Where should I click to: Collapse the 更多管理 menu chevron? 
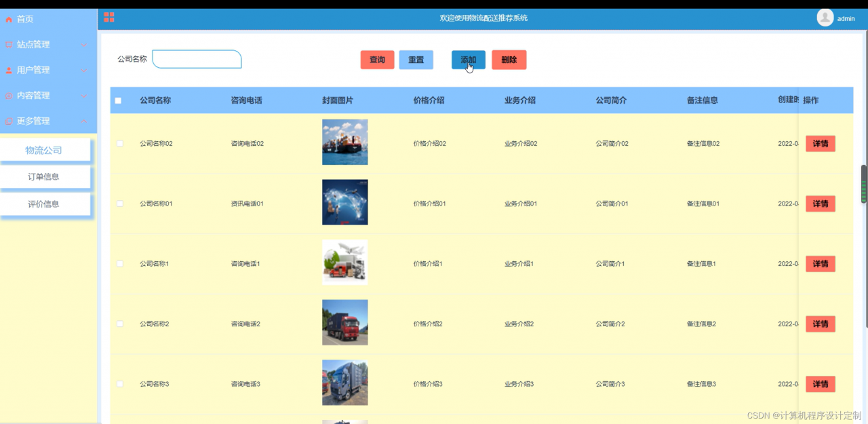tap(84, 121)
